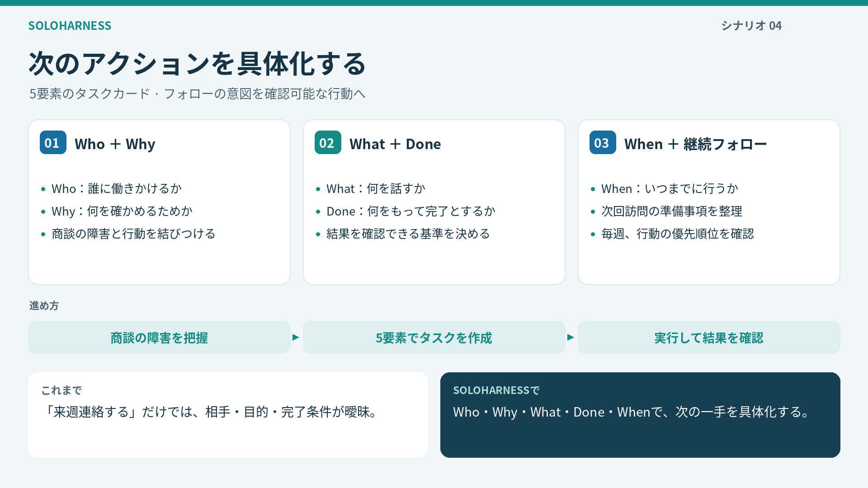Screen dimensions: 868x488
Task: Select the When + 継続フォロー heading
Action: (696, 144)
